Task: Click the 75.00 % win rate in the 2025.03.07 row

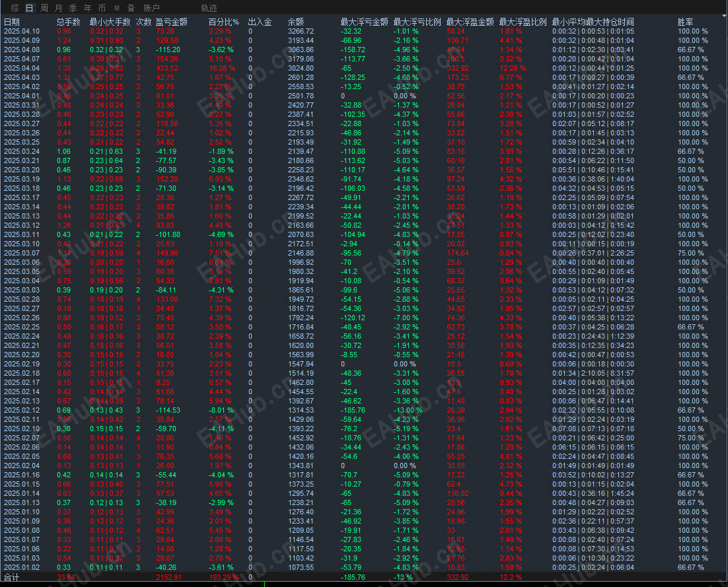Action: 691,253
